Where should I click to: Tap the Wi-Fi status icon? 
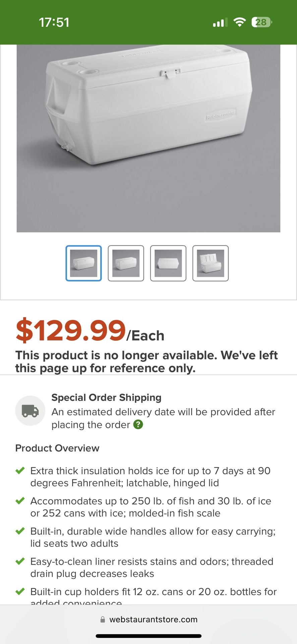[x=239, y=22]
